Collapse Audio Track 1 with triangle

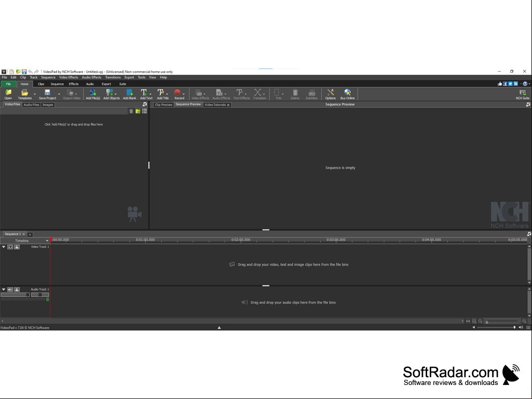pyautogui.click(x=4, y=290)
